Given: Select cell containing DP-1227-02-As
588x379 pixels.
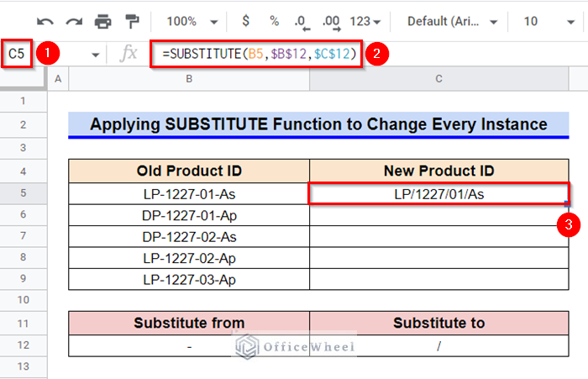Looking at the screenshot, I should coord(189,237).
